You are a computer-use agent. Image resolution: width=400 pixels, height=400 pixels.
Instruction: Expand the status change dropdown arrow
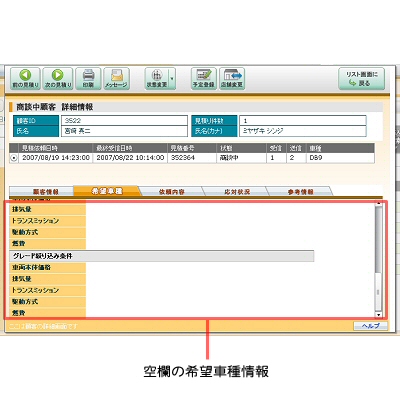[172, 79]
